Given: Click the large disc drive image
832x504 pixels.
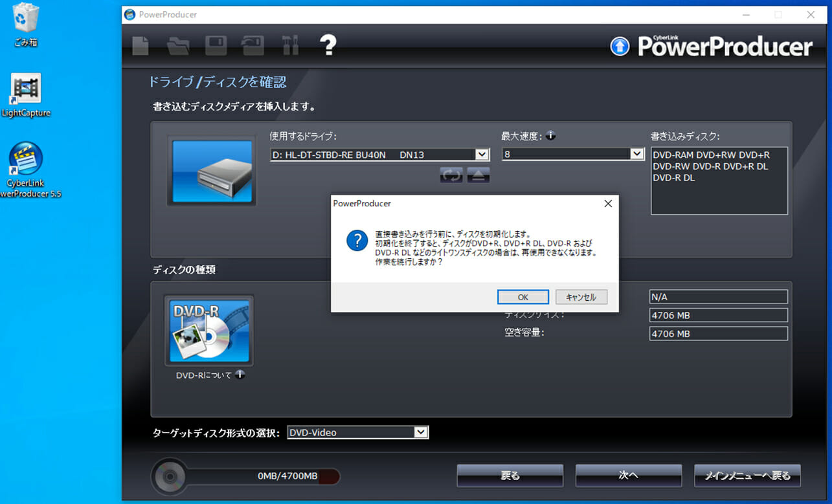Looking at the screenshot, I should click(212, 171).
